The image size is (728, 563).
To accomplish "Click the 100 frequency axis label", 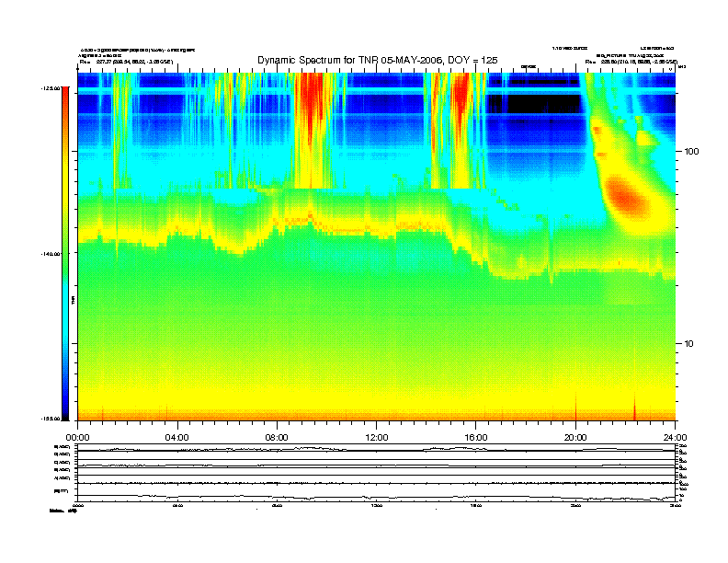I will 691,152.
